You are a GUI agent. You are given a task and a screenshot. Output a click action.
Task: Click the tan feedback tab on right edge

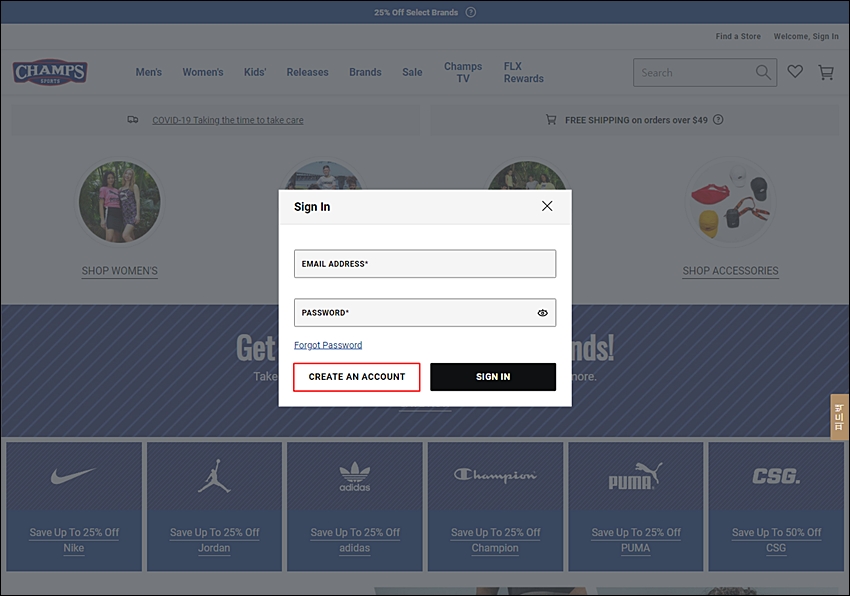(840, 416)
